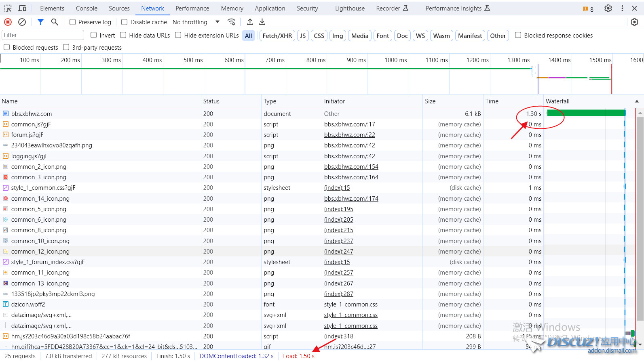Filter requests by Font type
The width and height of the screenshot is (644, 361).
382,36
